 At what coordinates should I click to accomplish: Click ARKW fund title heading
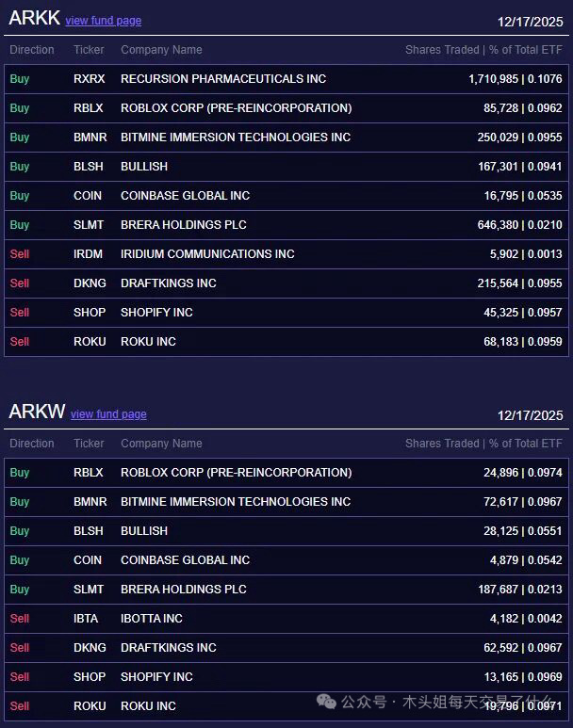(x=37, y=413)
